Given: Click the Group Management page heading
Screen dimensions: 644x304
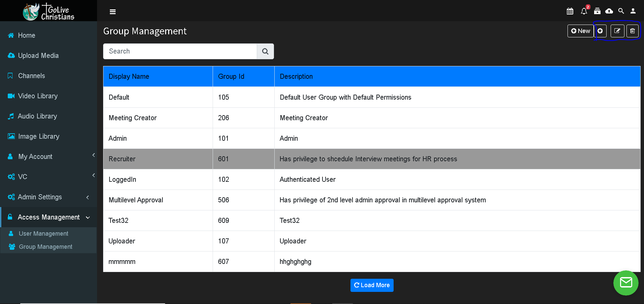Looking at the screenshot, I should point(145,31).
